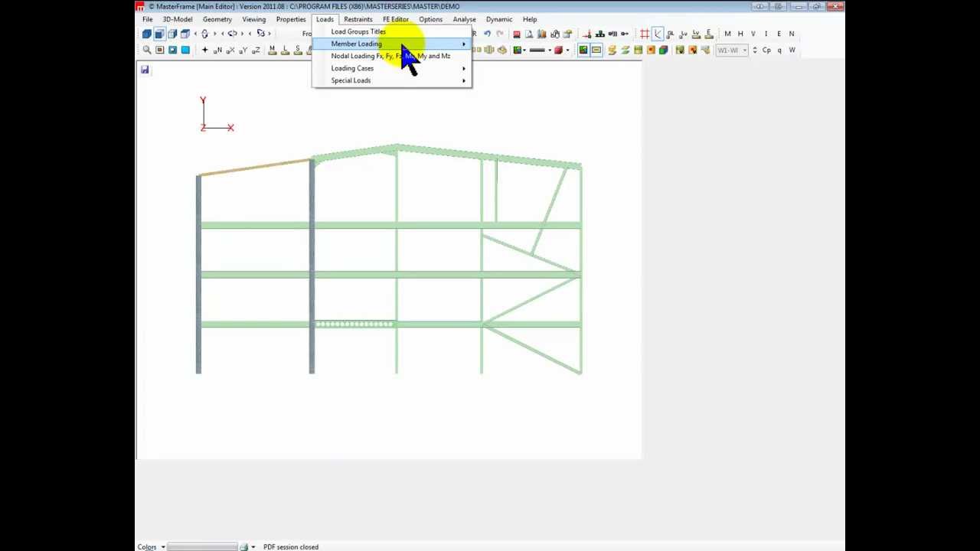The width and height of the screenshot is (980, 551).
Task: Open the FE Editor menu
Action: 396,19
